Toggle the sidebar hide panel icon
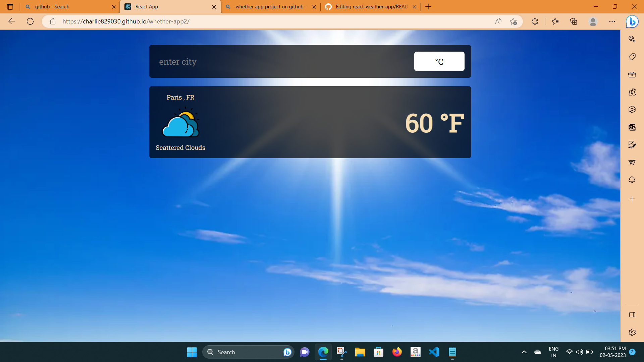 pos(632,315)
